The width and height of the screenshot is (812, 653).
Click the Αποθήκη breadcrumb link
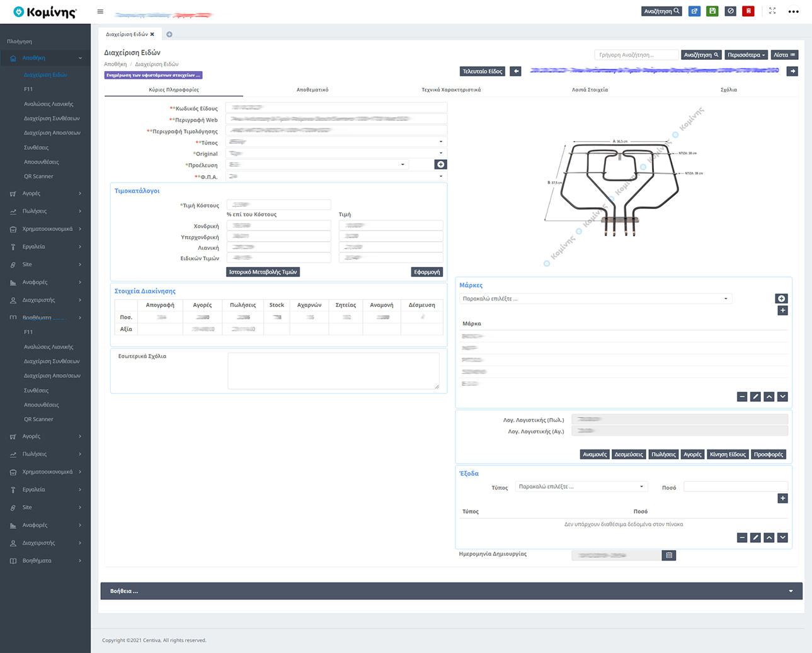tap(115, 64)
